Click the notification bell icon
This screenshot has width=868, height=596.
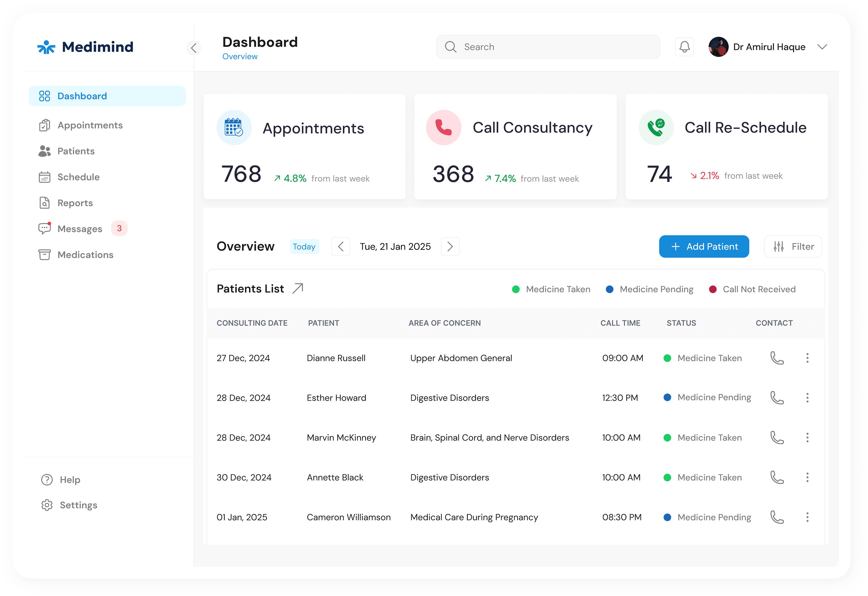pyautogui.click(x=684, y=47)
